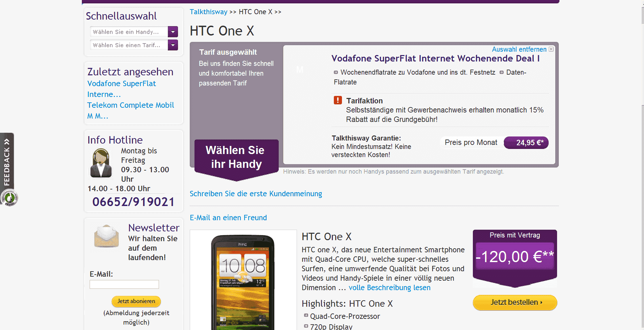Click the newsletter envelope icon
The width and height of the screenshot is (644, 330).
point(107,236)
